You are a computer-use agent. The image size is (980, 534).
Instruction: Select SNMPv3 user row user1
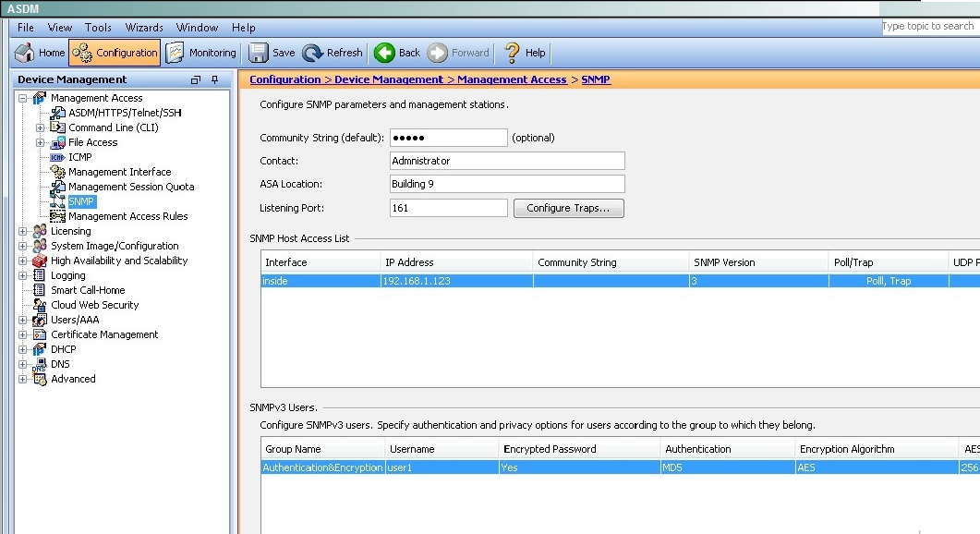[x=620, y=467]
